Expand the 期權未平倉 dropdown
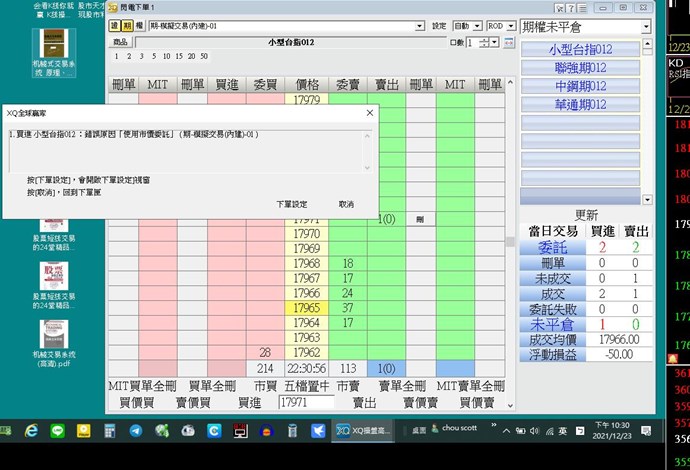Screen dimensions: 690x470 (646, 27)
